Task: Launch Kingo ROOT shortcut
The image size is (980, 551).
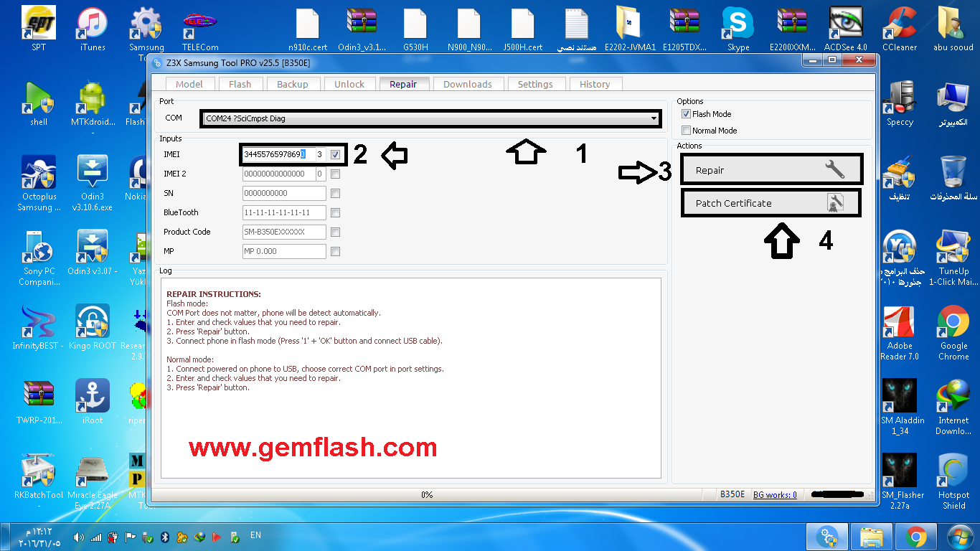Action: [x=93, y=326]
